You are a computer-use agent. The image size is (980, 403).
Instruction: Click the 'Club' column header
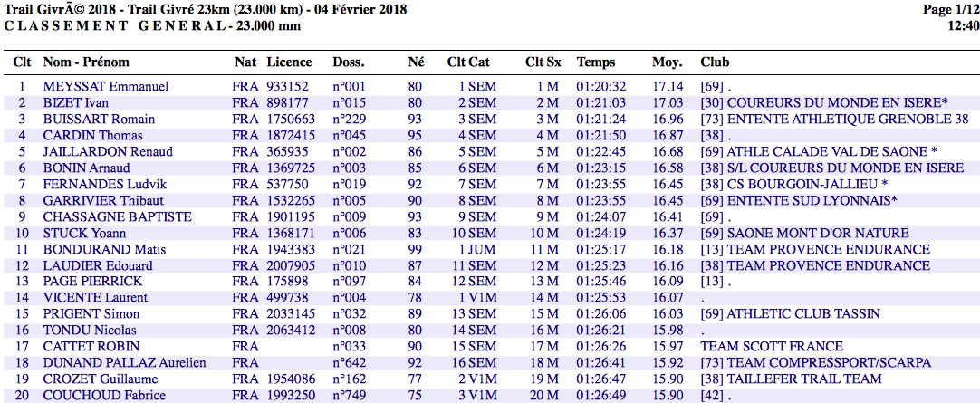pos(713,62)
